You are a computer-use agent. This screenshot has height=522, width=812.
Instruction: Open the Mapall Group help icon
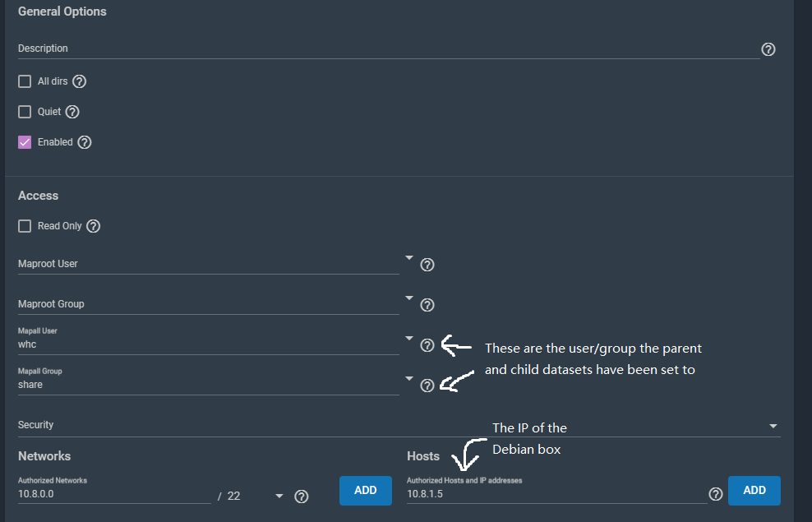tap(427, 386)
